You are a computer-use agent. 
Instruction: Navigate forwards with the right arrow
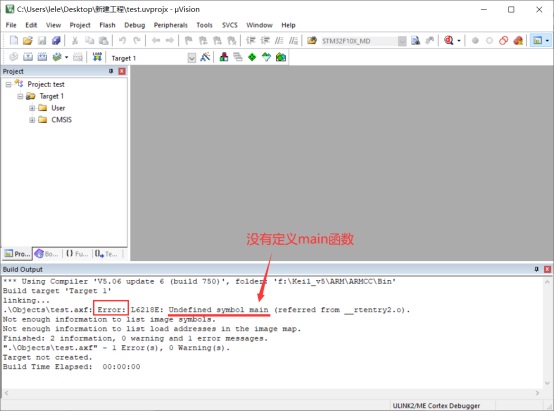[170, 40]
